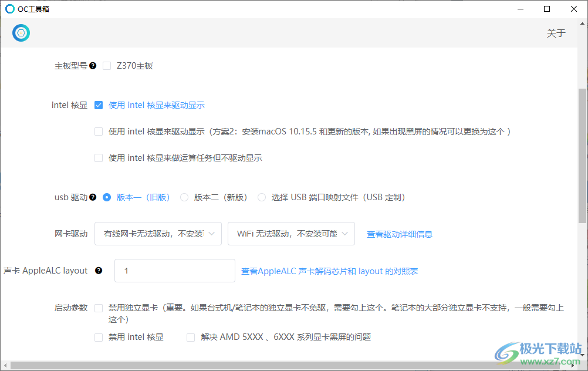Click the 启动参数 label text
The image size is (588, 371).
point(71,308)
